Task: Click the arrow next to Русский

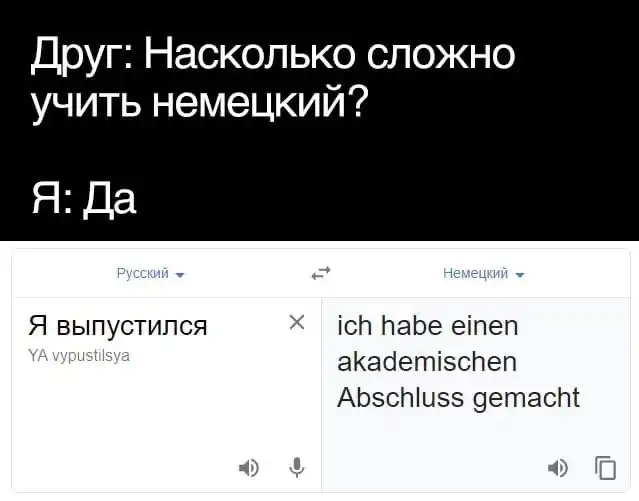Action: pos(179,274)
